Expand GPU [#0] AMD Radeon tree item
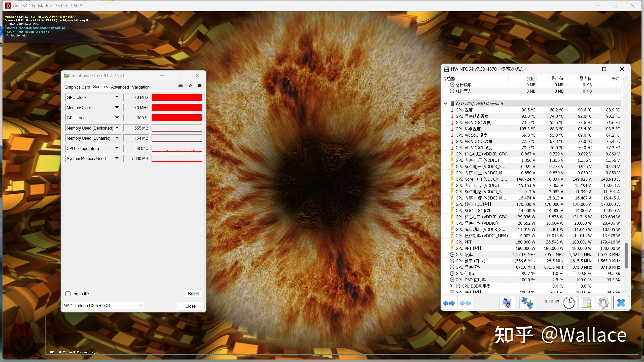Viewport: 644px width, 362px height. [x=445, y=103]
